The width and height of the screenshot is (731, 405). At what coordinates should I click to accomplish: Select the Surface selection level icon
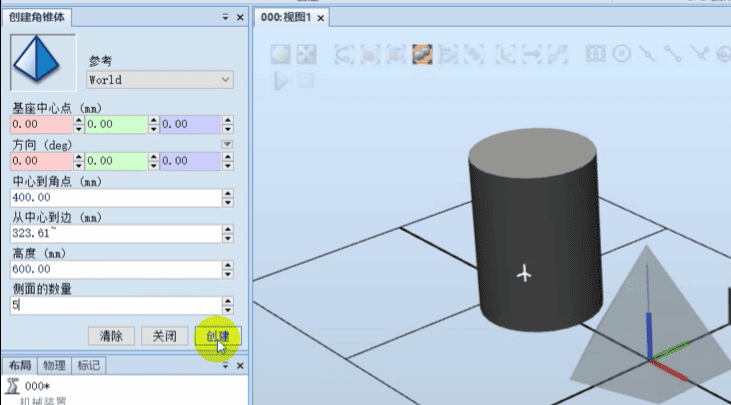(370, 54)
